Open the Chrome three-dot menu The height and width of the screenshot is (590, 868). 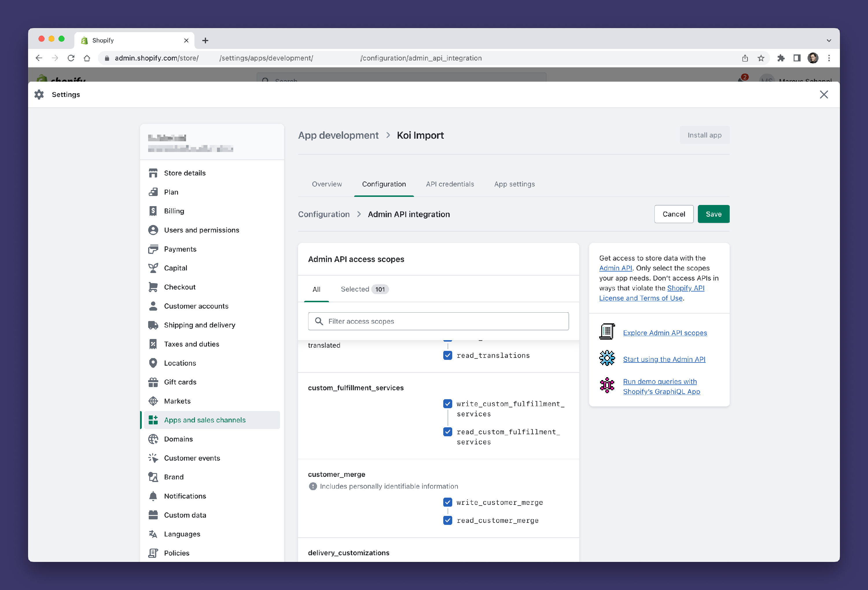[x=829, y=58]
